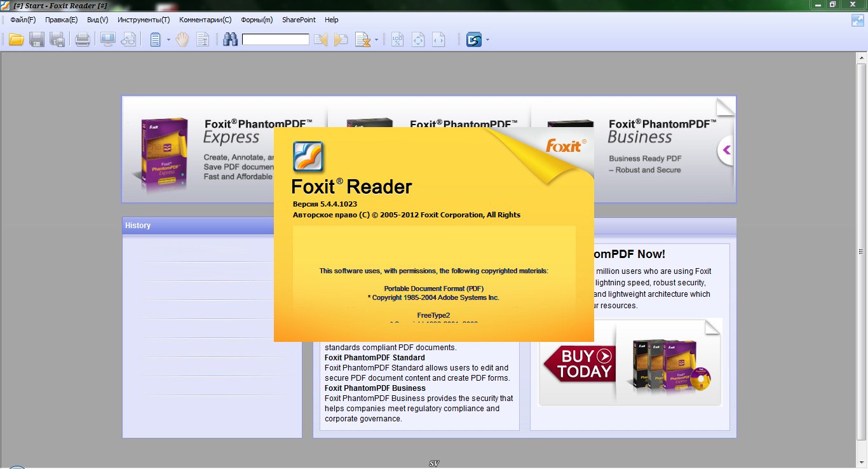Open the Правка(E) menu
The width and height of the screenshot is (868, 469).
61,20
